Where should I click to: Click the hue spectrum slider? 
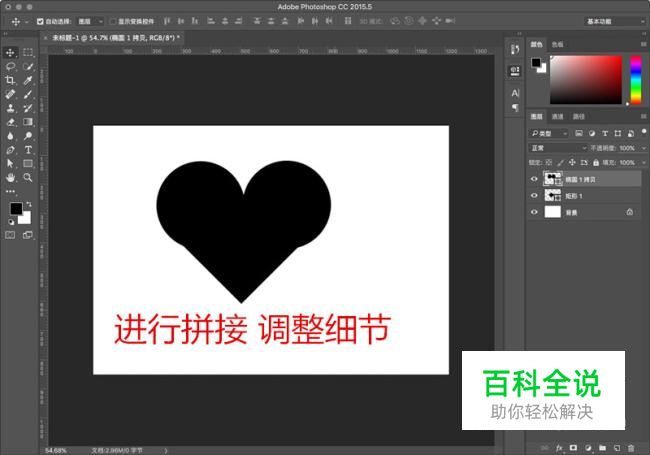click(x=636, y=80)
